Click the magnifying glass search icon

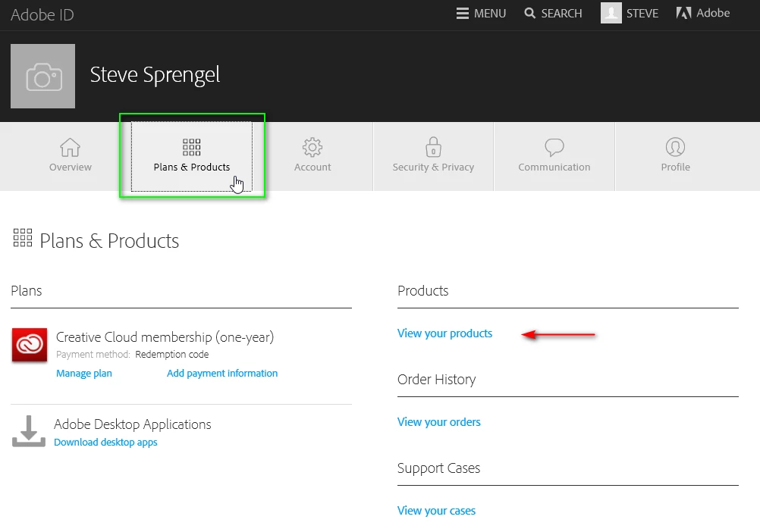tap(530, 14)
